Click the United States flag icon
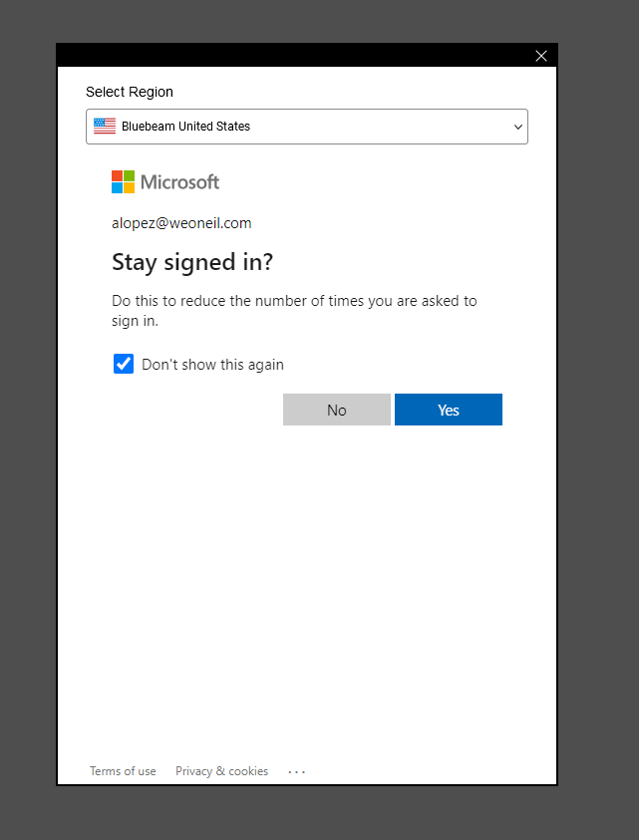 (x=105, y=126)
